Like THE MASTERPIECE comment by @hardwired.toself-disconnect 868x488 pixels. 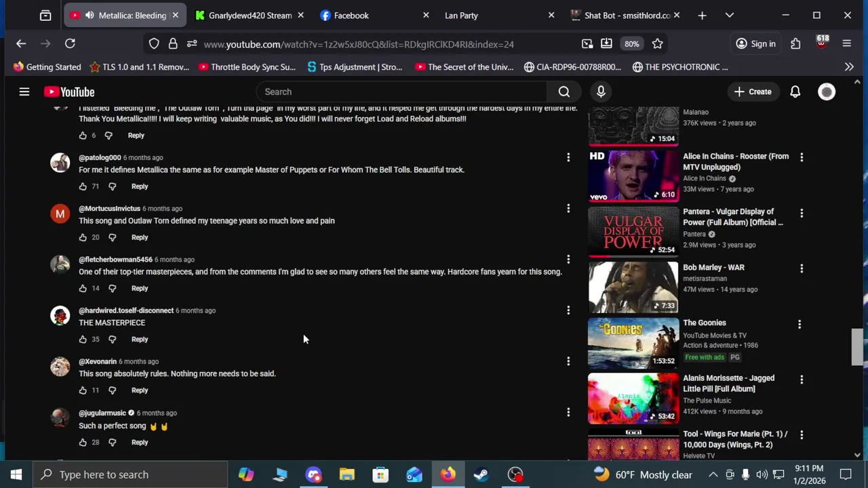(x=83, y=339)
